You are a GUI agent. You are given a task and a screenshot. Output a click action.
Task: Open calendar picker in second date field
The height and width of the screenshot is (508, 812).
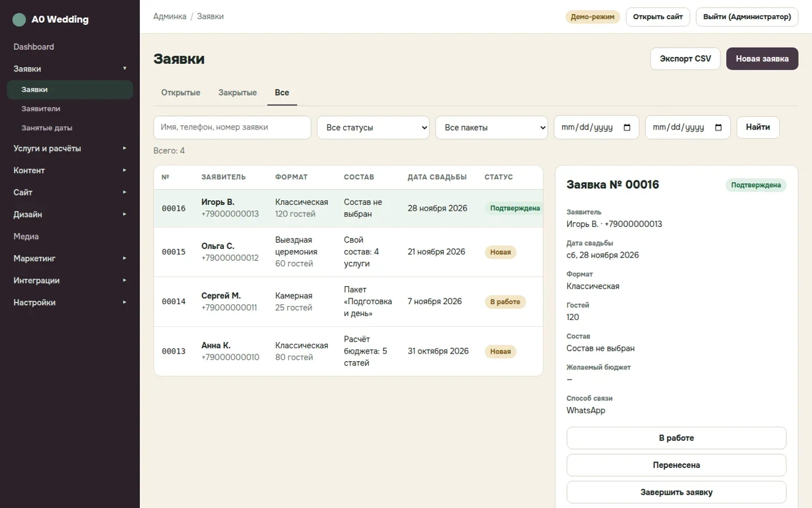click(719, 127)
